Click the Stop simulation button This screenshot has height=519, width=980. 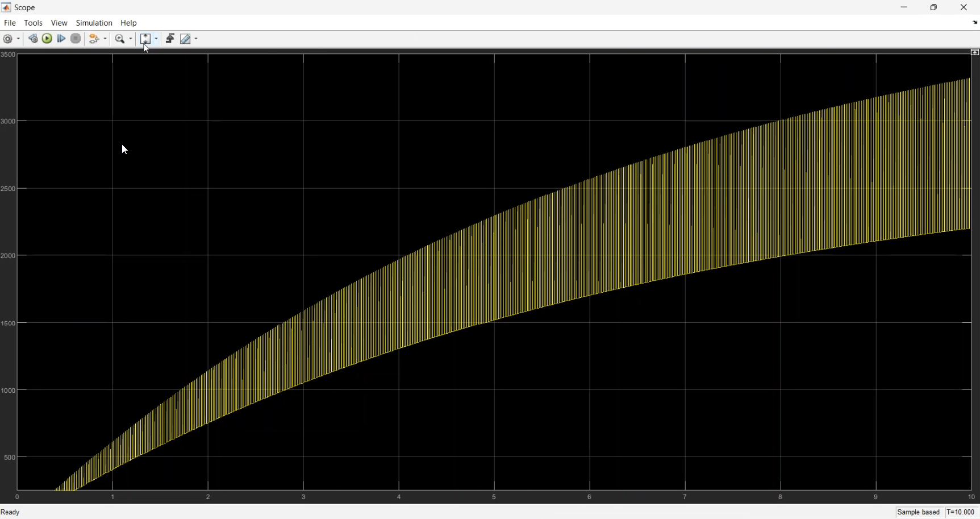(x=76, y=39)
